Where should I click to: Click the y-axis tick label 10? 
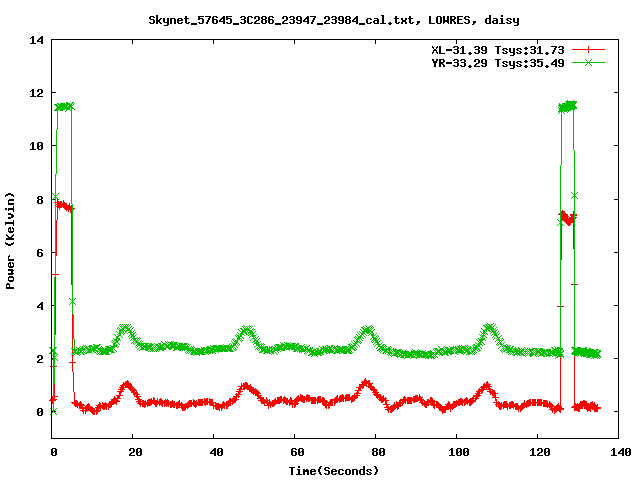36,146
